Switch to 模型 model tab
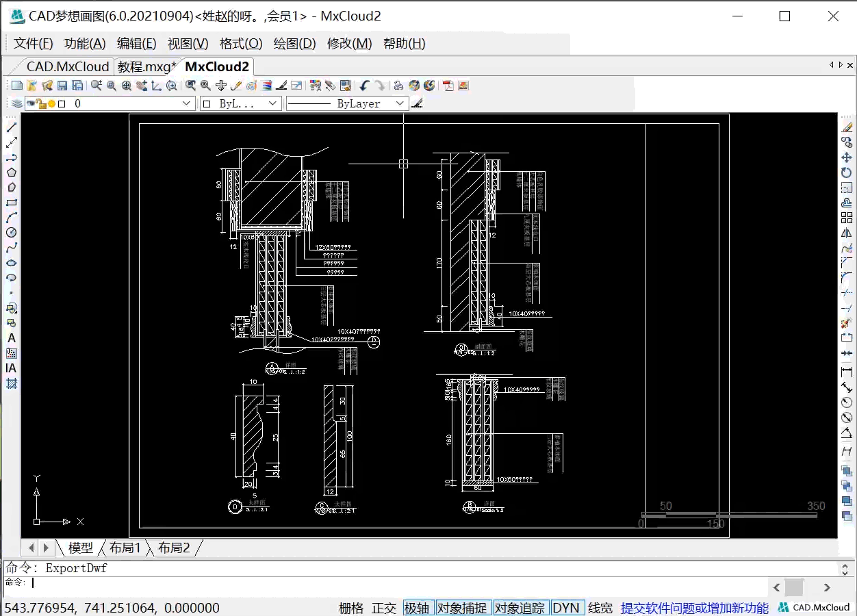Image resolution: width=857 pixels, height=616 pixels. point(81,548)
